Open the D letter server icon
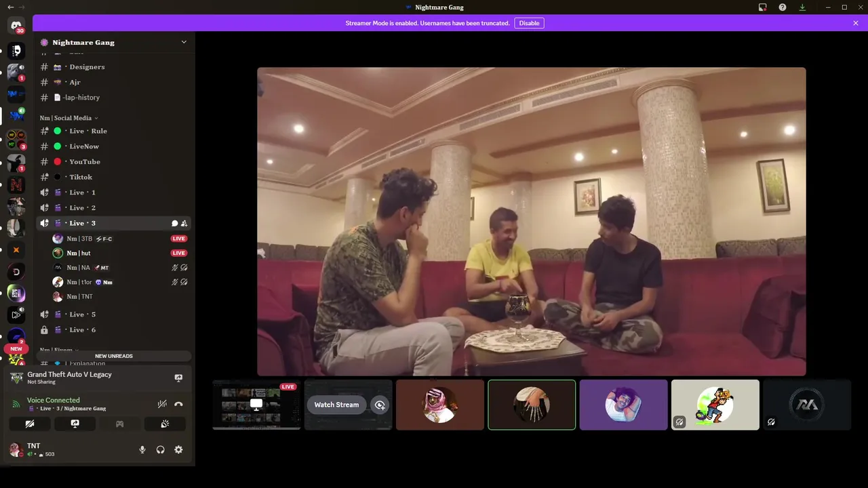Screen dimensions: 868x488 [x=16, y=272]
